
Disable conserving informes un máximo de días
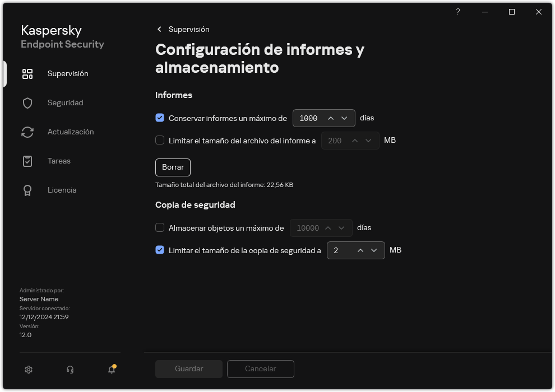tap(160, 118)
